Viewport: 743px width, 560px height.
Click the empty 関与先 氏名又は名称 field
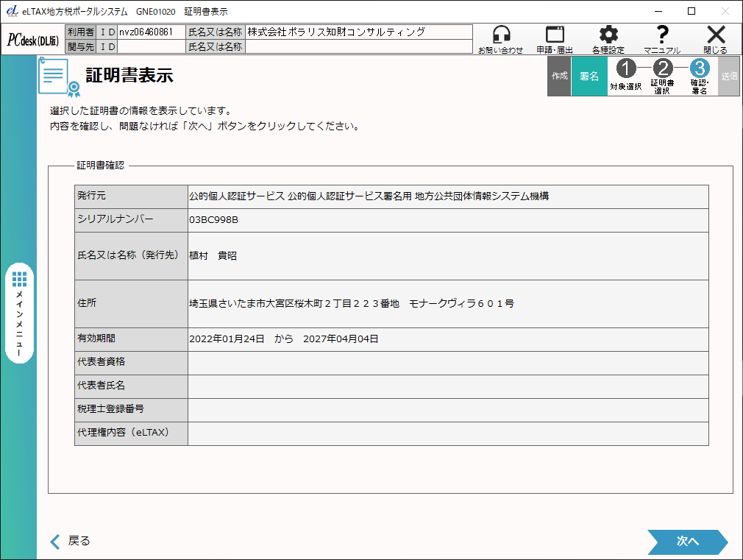pyautogui.click(x=359, y=46)
